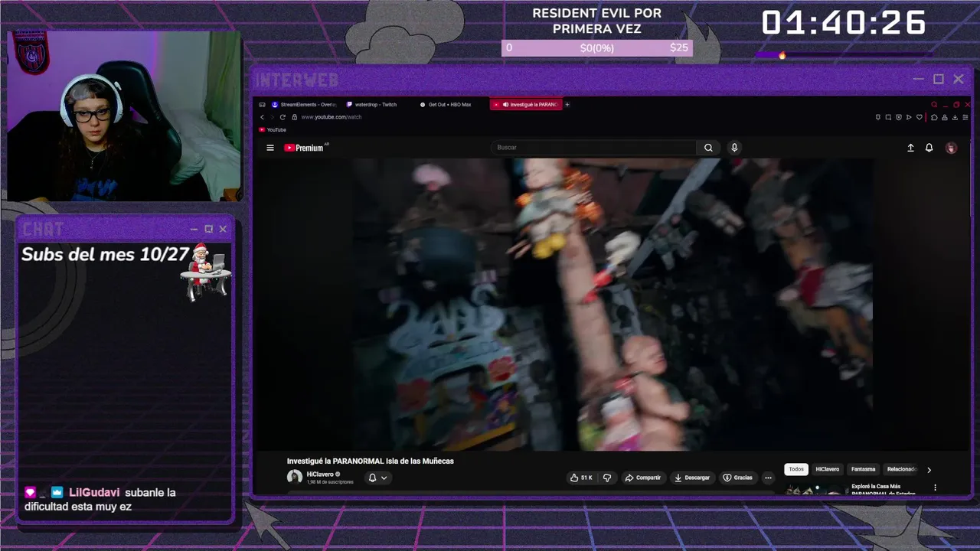Add page to bookmarks with heart icon
This screenshot has height=551, width=980.
coord(920,117)
